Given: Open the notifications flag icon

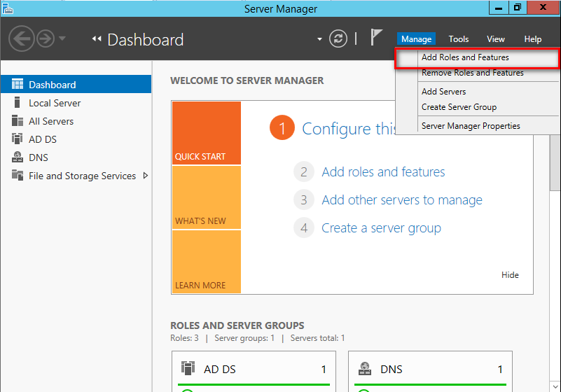Looking at the screenshot, I should [x=376, y=37].
